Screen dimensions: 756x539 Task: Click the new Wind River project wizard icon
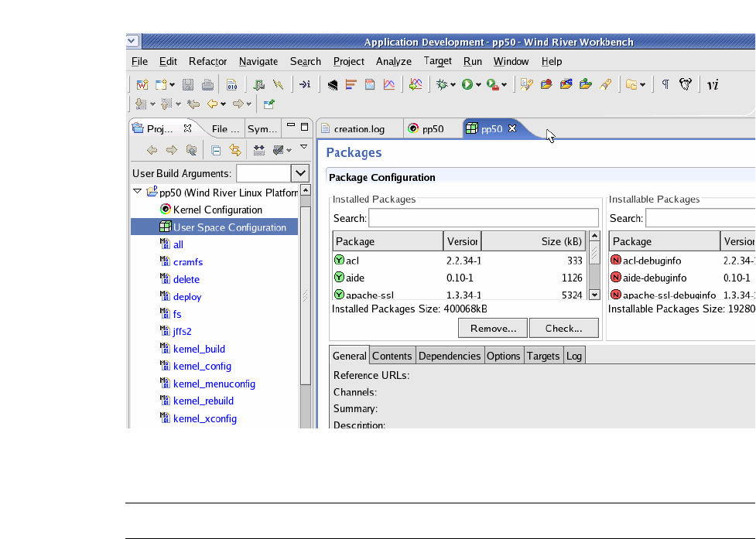pyautogui.click(x=142, y=85)
